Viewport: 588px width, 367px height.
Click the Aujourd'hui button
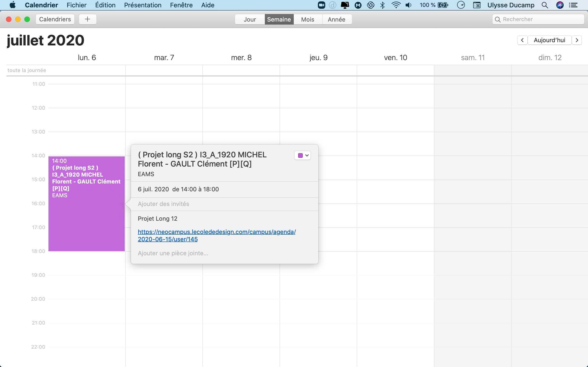click(x=549, y=40)
